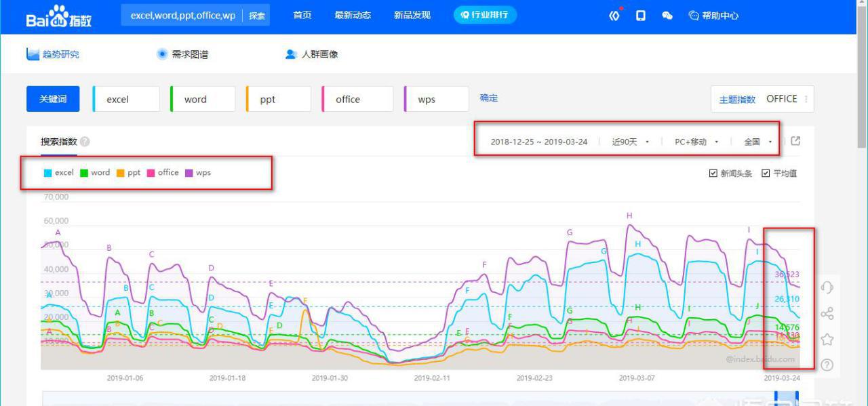The width and height of the screenshot is (868, 406).
Task: Click the 搜索指数 tab label
Action: pos(59,142)
